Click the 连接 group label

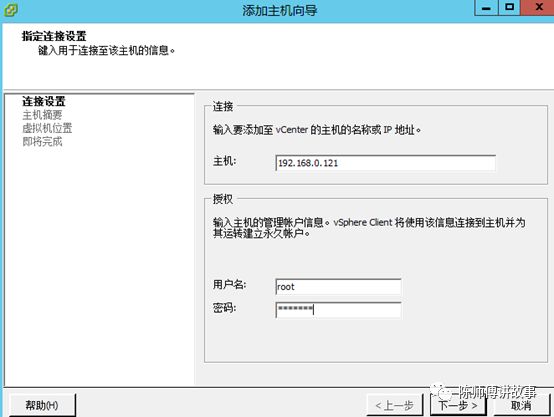pyautogui.click(x=223, y=106)
